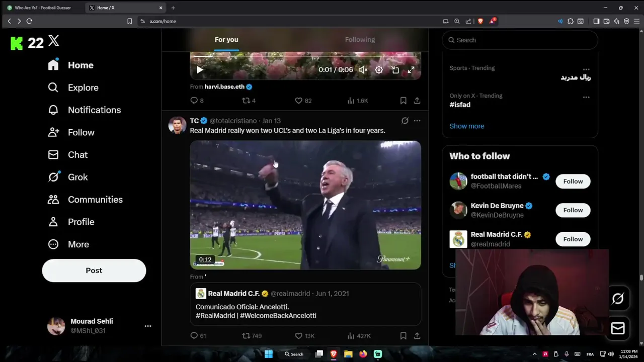
Task: Open Brave Shields lion icon
Action: click(x=480, y=21)
